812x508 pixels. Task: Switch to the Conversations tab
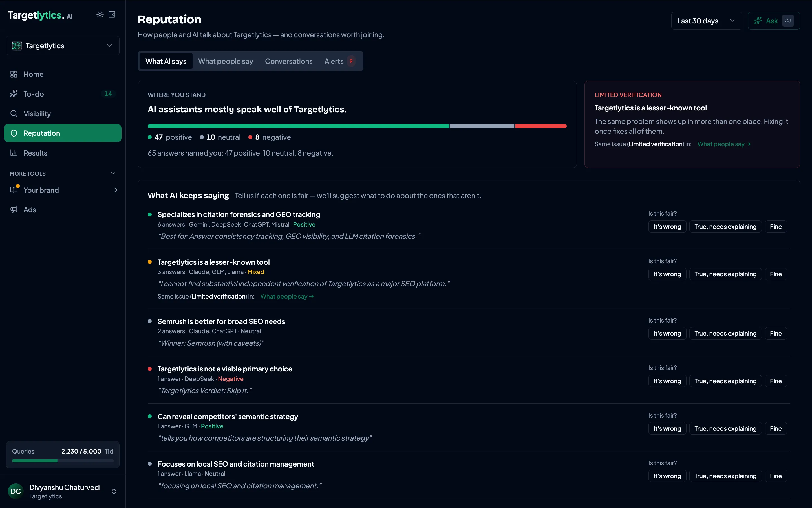(288, 61)
